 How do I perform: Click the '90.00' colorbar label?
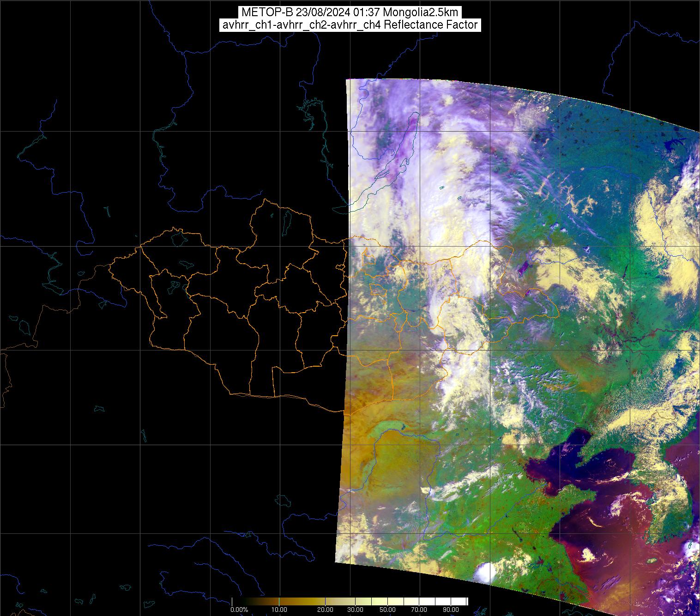(450, 610)
